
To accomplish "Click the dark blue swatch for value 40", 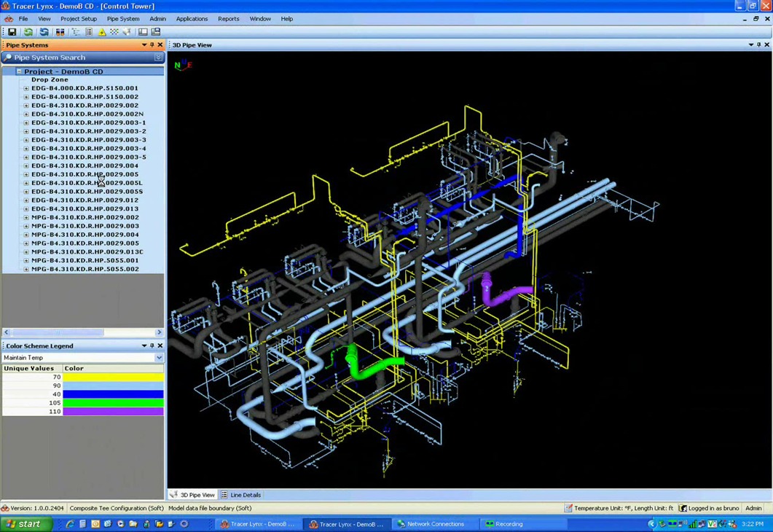I will [x=114, y=394].
